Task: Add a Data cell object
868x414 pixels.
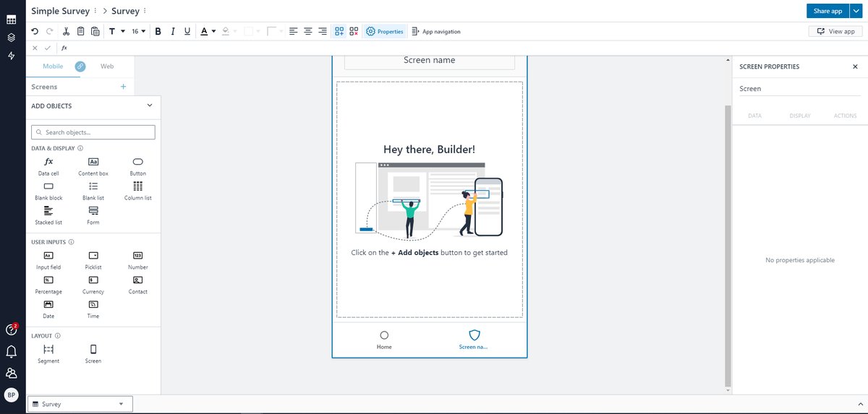Action: (48, 167)
